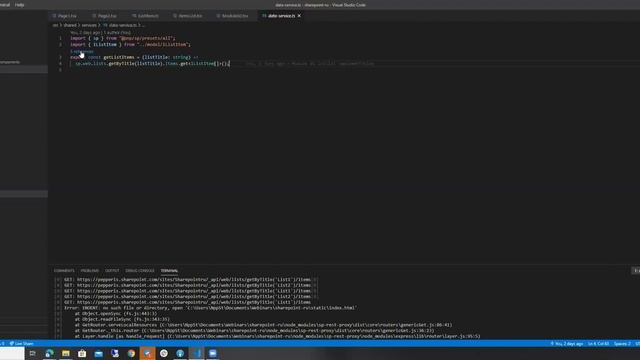Select the highlighted row in the sidebar explorer
Image resolution: width=640 pixels, height=360 pixels.
pyautogui.click(x=24, y=69)
